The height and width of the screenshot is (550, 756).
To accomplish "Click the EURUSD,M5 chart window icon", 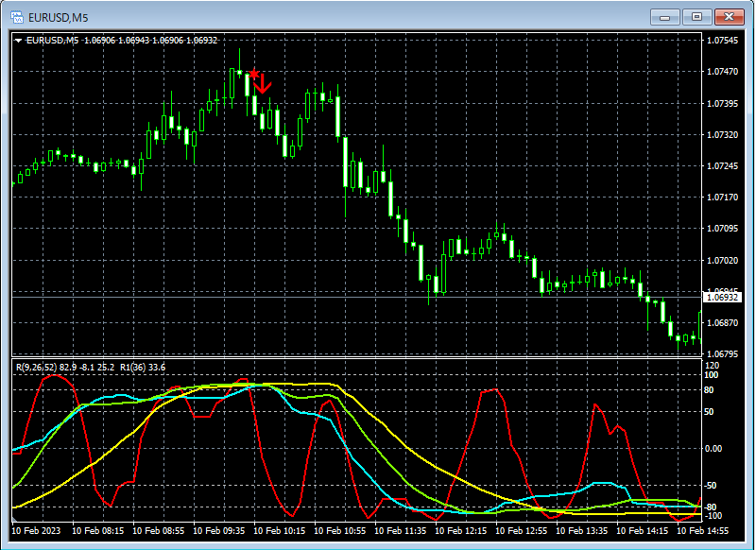I will (17, 18).
